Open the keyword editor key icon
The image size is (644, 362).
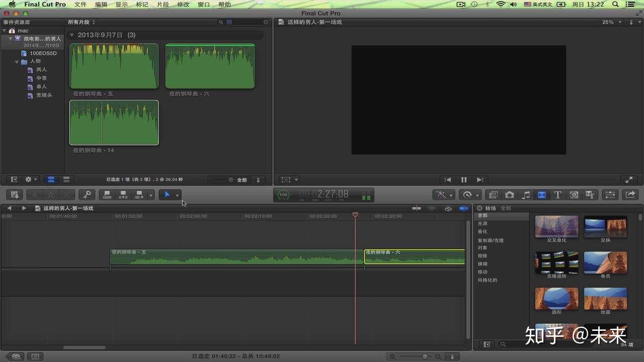click(87, 195)
